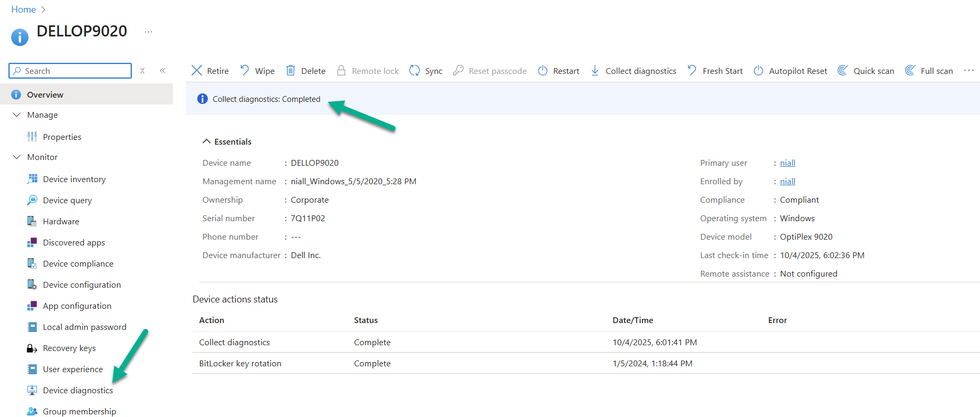Open Recovery keys page

[x=69, y=348]
